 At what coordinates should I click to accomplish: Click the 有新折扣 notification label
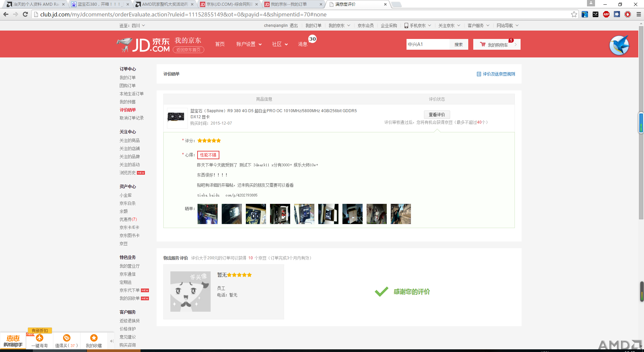tap(40, 331)
